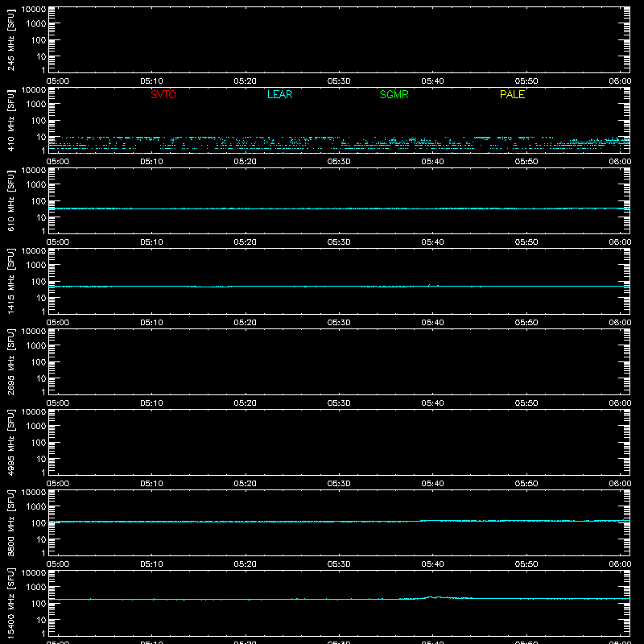Click the 10000 y-axis value on the 245 MHz panel
The height and width of the screenshot is (644, 644).
pyautogui.click(x=34, y=10)
